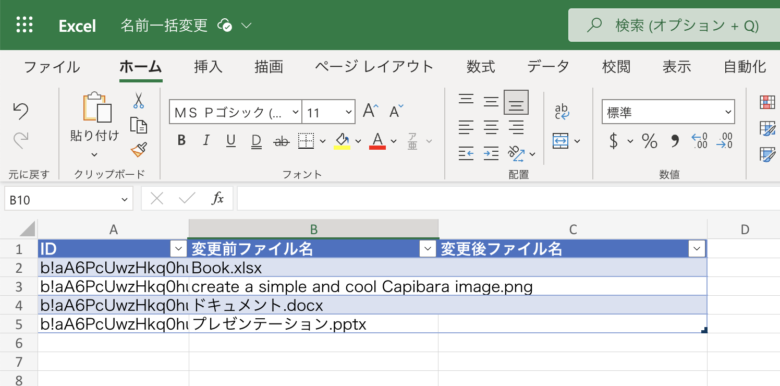Toggle underline formatting
The width and height of the screenshot is (780, 386).
point(231,141)
